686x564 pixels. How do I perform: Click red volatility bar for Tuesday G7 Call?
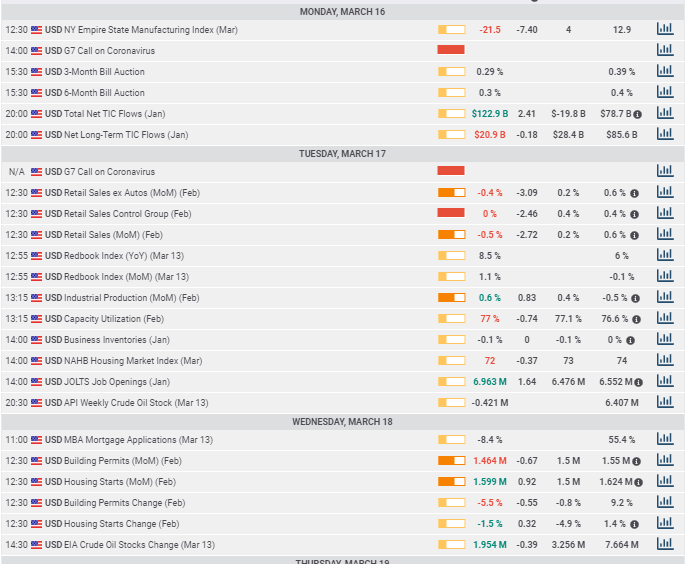[451, 171]
